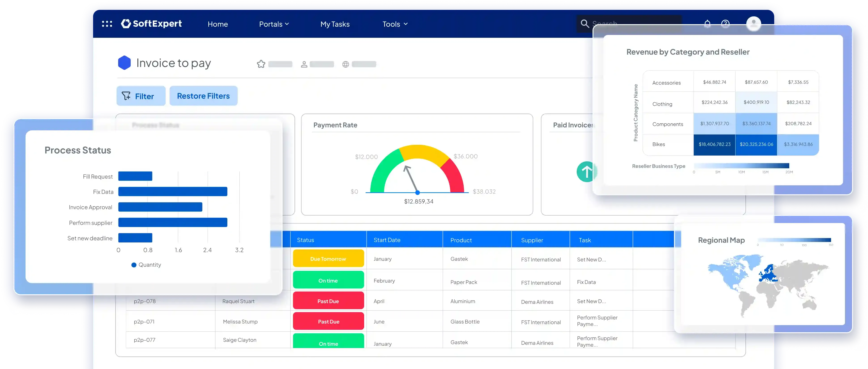The image size is (868, 369).
Task: Click Saige Clayton in the p2p-077 row
Action: coord(239,340)
